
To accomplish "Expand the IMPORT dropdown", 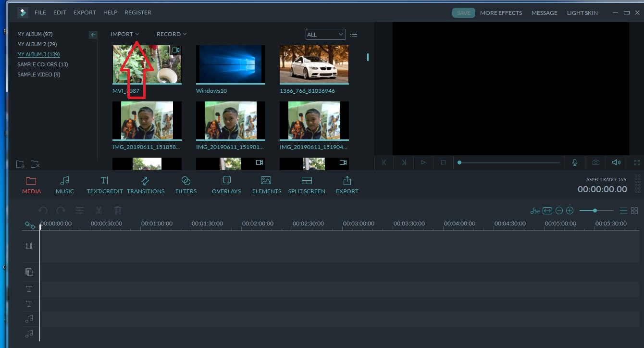I will click(125, 34).
